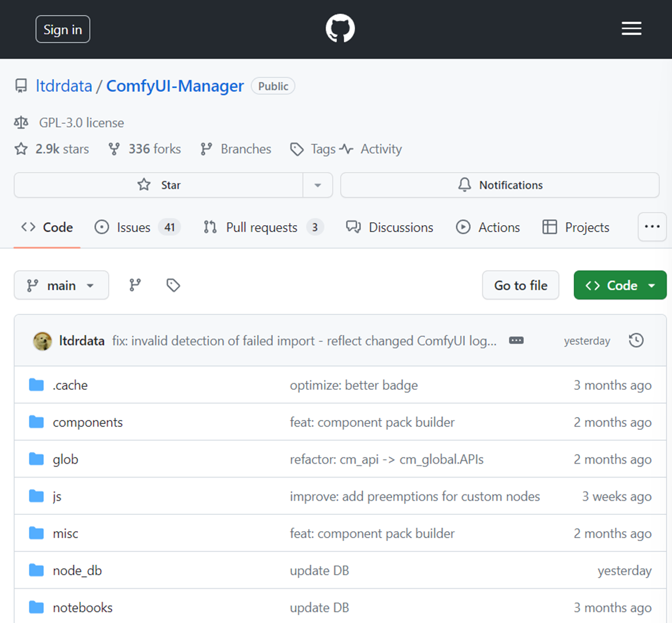Open the Activity link
This screenshot has width=672, height=623.
[x=381, y=149]
